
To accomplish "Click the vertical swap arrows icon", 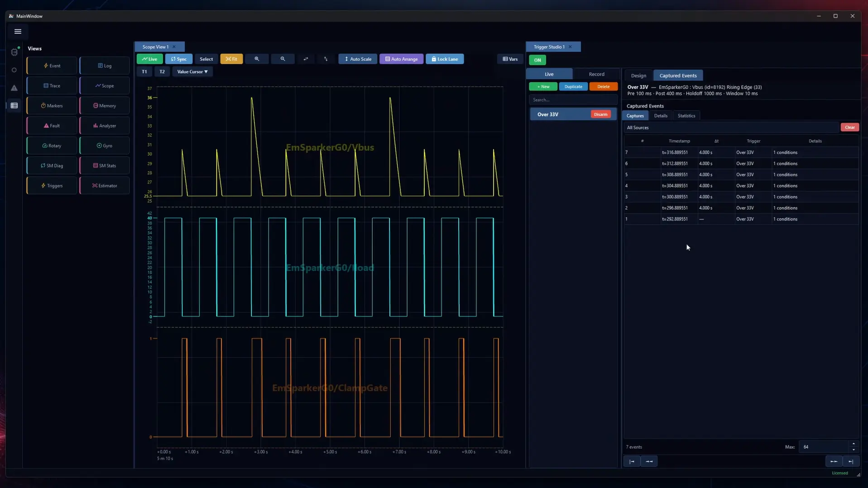I will coord(326,59).
